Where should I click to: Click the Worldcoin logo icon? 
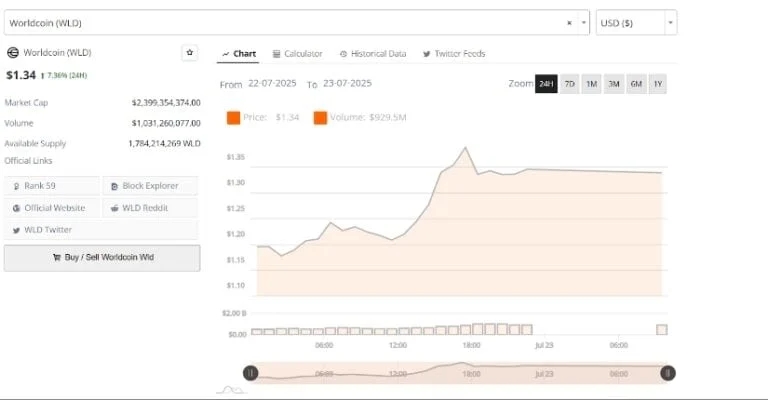click(x=12, y=53)
